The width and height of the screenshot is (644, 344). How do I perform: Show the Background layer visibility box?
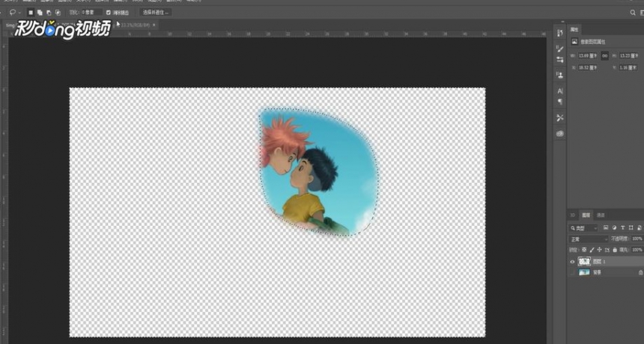click(x=573, y=272)
